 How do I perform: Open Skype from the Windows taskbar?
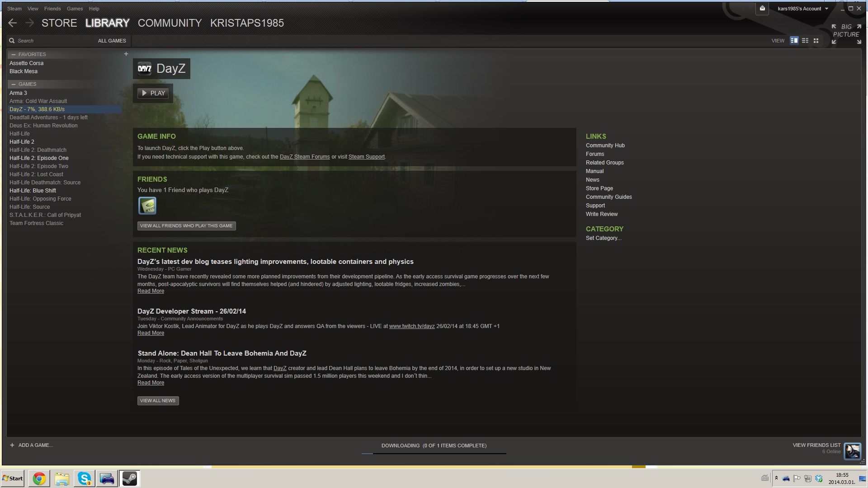coord(85,479)
